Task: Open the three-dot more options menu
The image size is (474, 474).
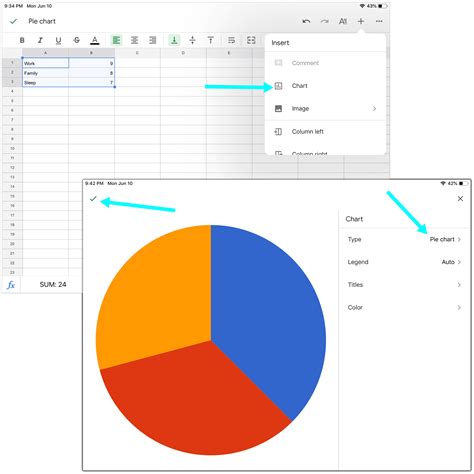Action: tap(379, 21)
